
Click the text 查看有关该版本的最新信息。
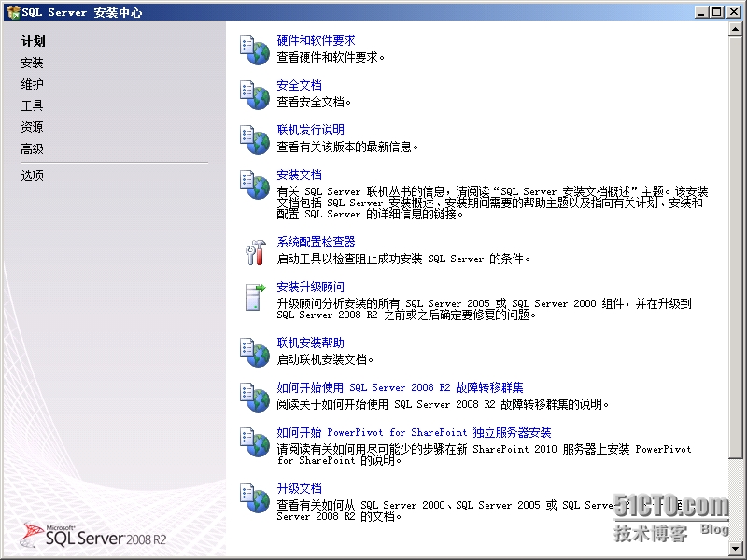pos(347,147)
